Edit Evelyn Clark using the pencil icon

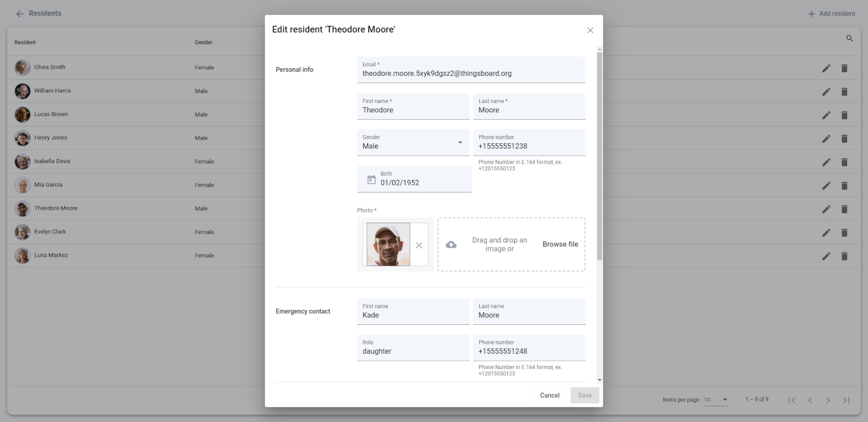(826, 232)
